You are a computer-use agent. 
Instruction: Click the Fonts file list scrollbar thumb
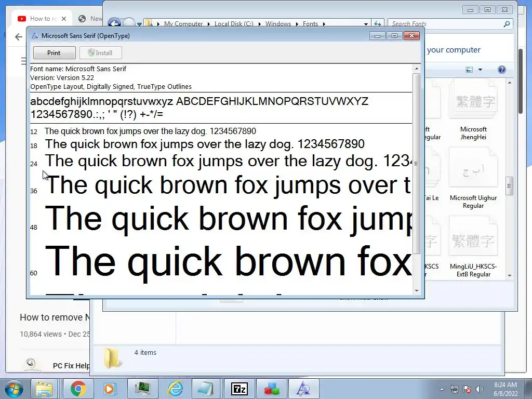tap(509, 185)
